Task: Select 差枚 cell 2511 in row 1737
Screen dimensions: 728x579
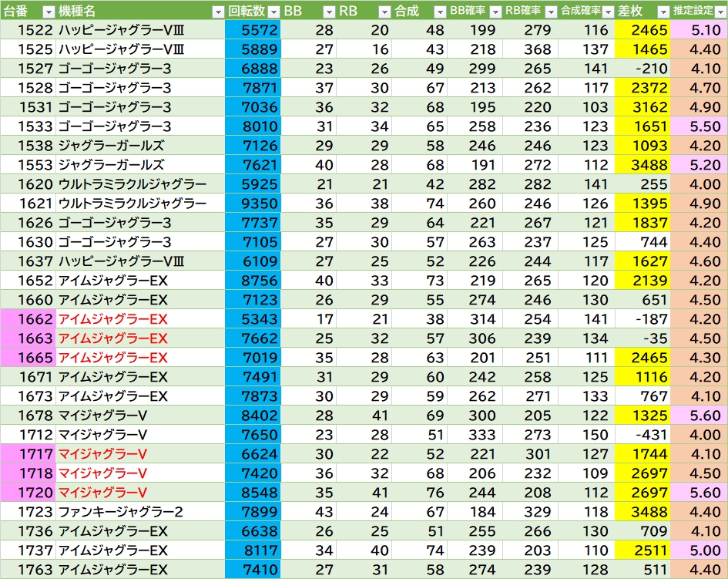Action: point(642,550)
